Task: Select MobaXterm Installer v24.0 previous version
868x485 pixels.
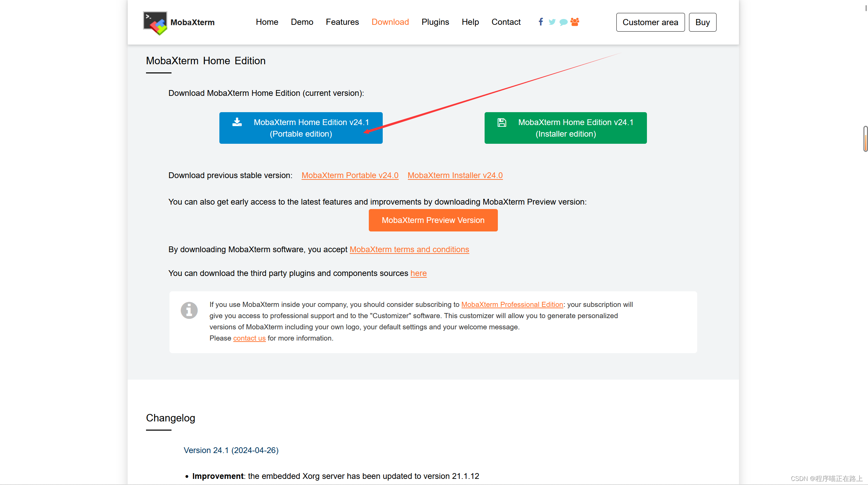Action: point(455,175)
